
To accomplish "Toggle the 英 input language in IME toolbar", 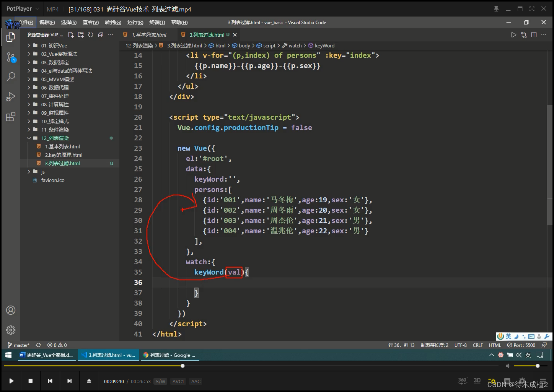I will coord(508,337).
